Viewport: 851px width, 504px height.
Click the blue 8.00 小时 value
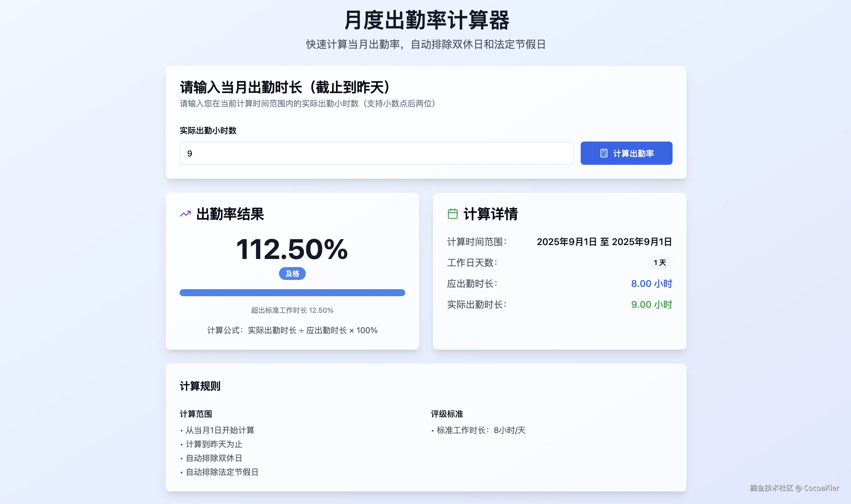651,284
